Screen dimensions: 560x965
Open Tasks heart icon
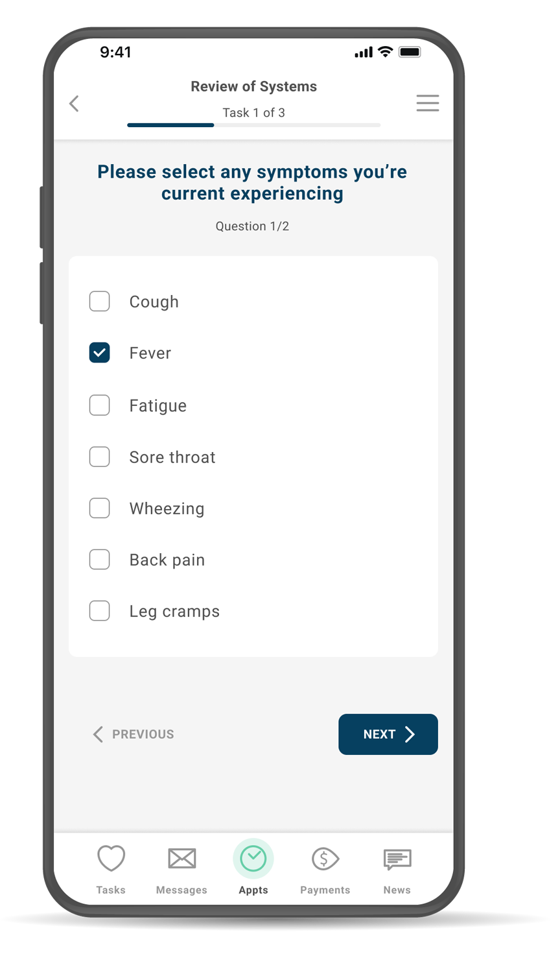point(111,858)
